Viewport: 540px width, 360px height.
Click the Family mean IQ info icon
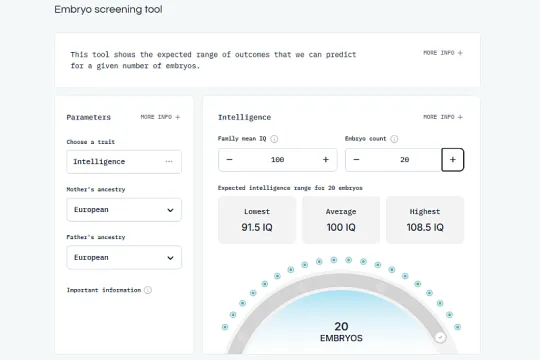coord(274,139)
